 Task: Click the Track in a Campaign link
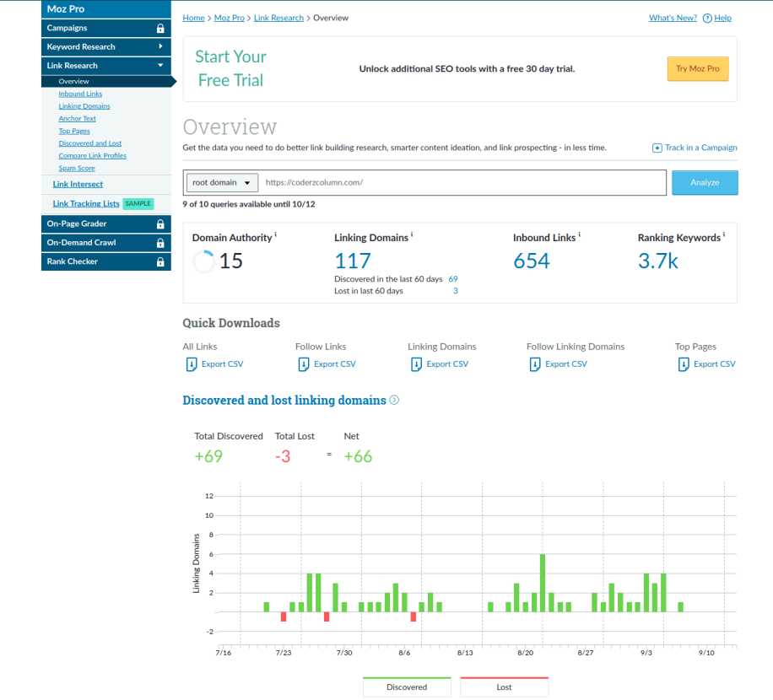700,148
